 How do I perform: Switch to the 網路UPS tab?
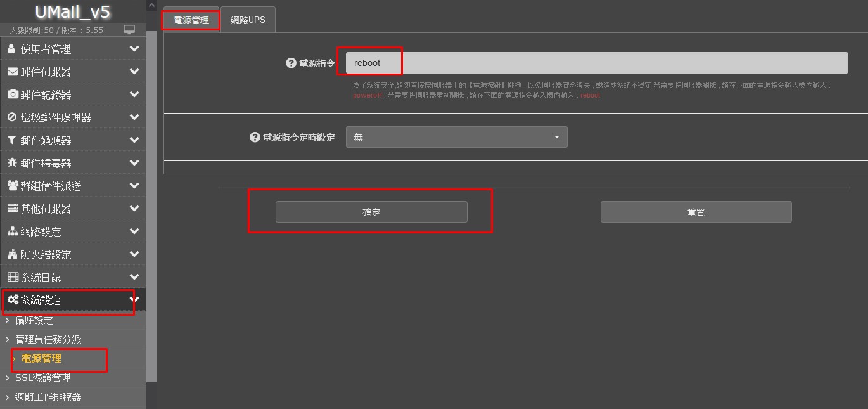(x=248, y=20)
